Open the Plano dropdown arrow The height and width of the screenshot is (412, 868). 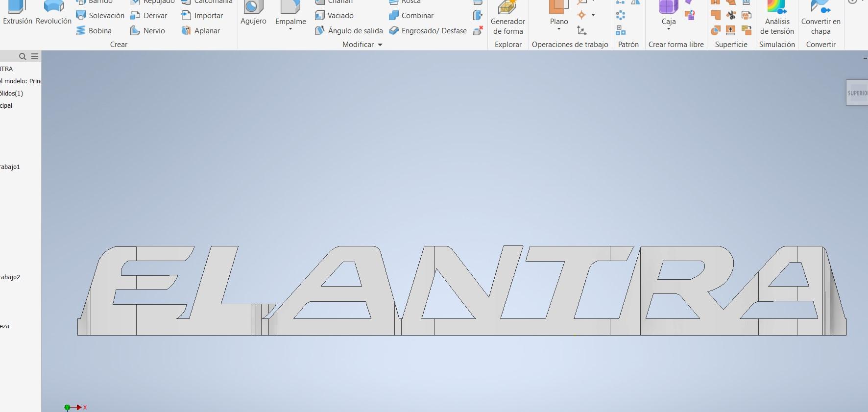(x=559, y=29)
